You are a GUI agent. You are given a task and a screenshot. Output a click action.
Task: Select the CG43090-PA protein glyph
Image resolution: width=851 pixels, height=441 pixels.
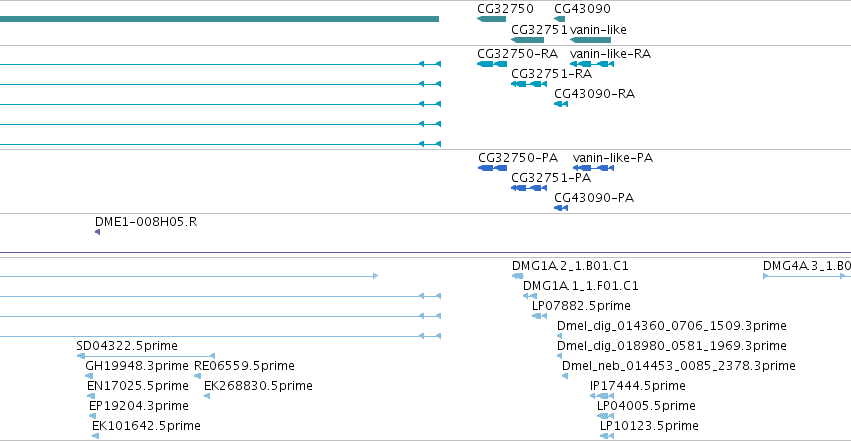561,208
